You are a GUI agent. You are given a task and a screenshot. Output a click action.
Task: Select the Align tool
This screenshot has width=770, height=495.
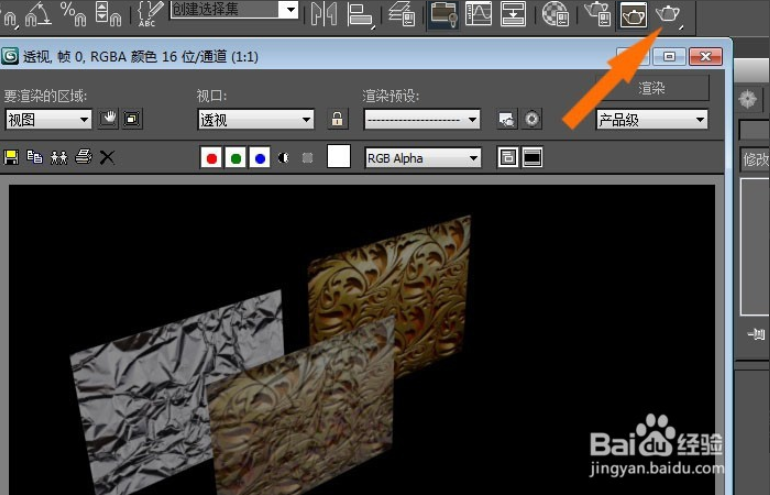point(360,14)
